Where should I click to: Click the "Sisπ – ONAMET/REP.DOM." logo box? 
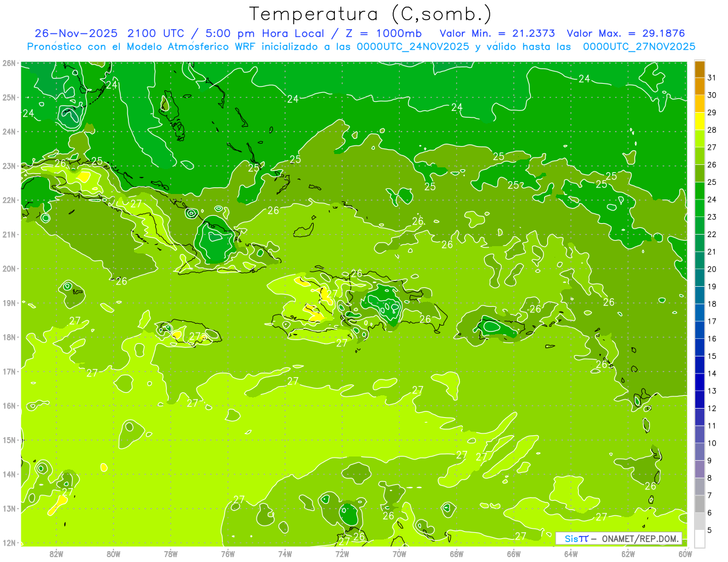(619, 538)
